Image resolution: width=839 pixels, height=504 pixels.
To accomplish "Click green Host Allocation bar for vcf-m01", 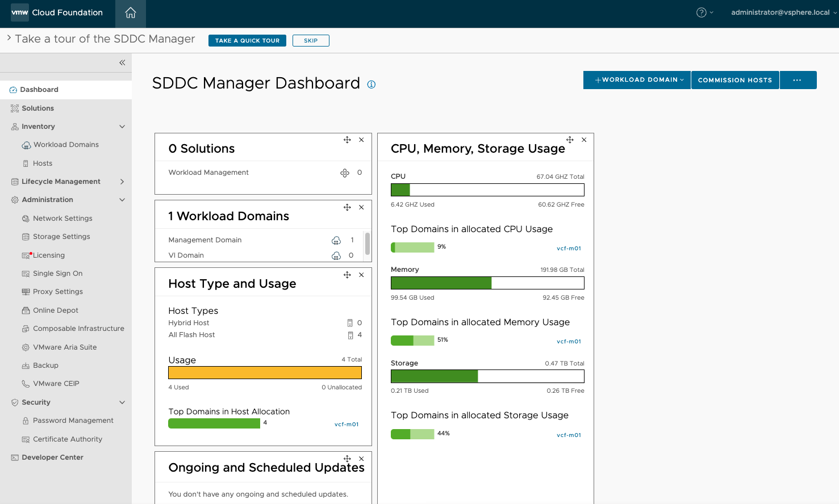I will [x=214, y=423].
